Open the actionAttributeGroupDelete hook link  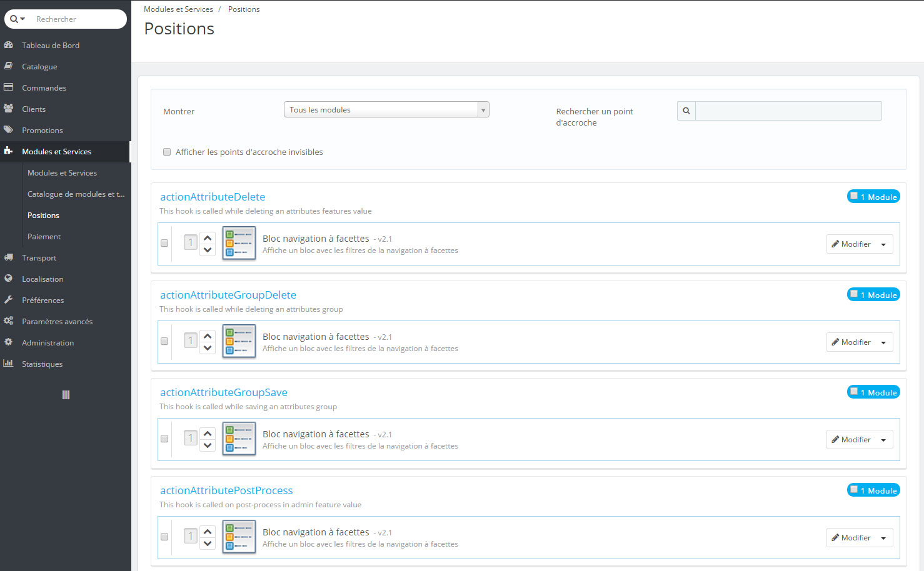click(x=228, y=295)
